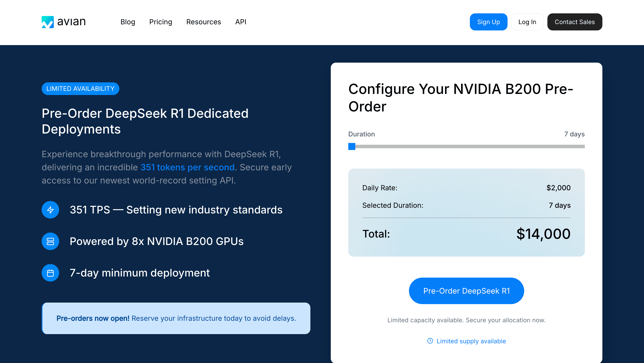Click the clock icon beside Limited supply available

[x=430, y=341]
